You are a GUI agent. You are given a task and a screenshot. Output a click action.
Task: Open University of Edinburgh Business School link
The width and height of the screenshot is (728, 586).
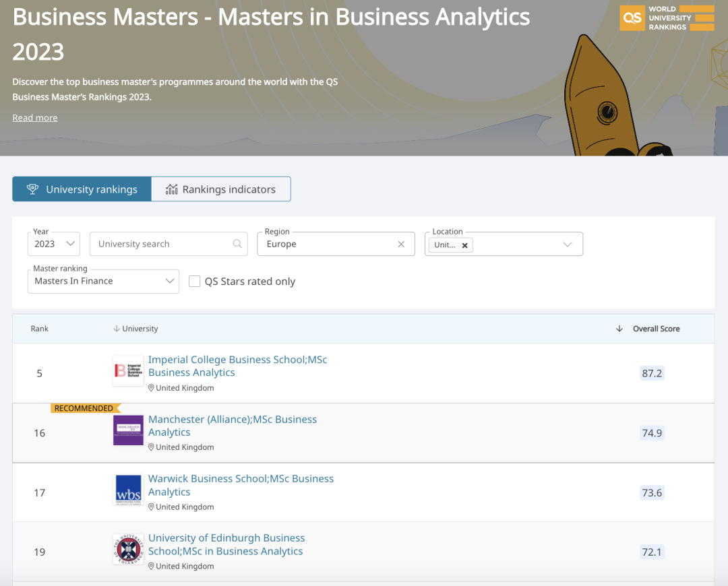tap(226, 545)
